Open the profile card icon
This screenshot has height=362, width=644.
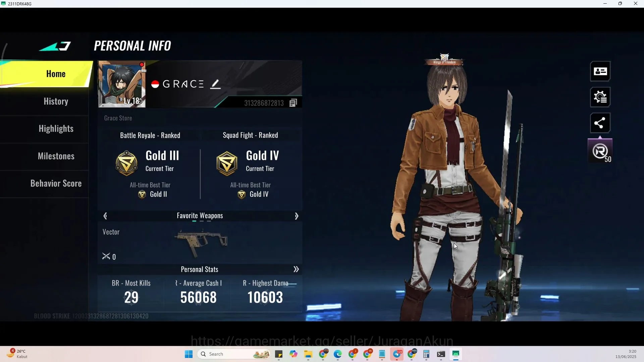click(x=600, y=71)
